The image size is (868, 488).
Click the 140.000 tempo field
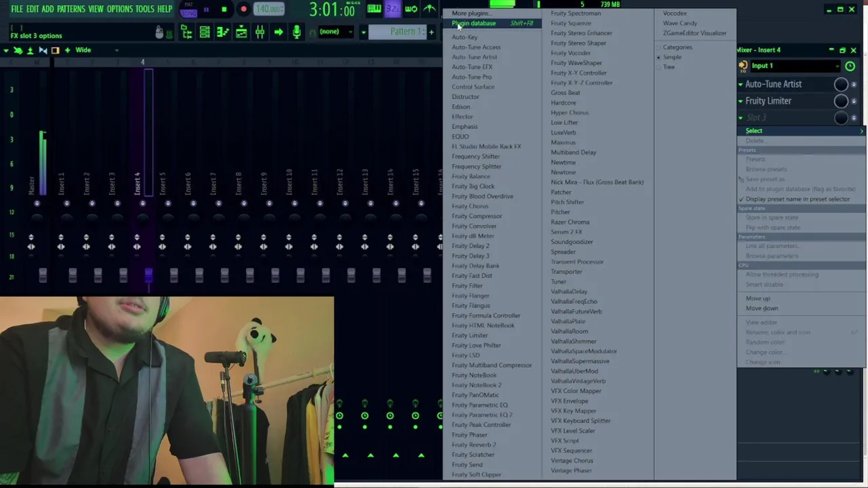click(270, 9)
